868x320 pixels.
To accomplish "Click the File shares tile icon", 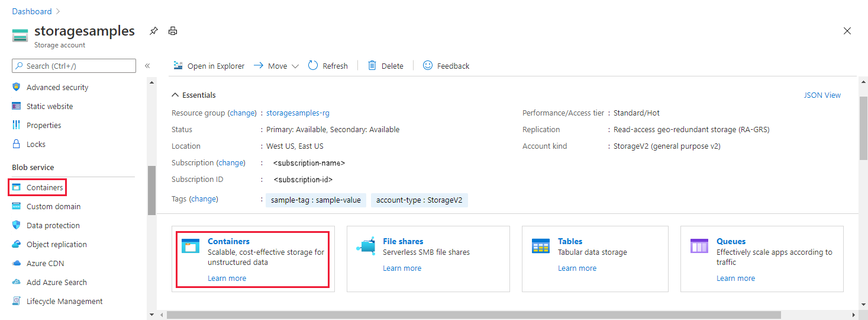I will pyautogui.click(x=366, y=246).
